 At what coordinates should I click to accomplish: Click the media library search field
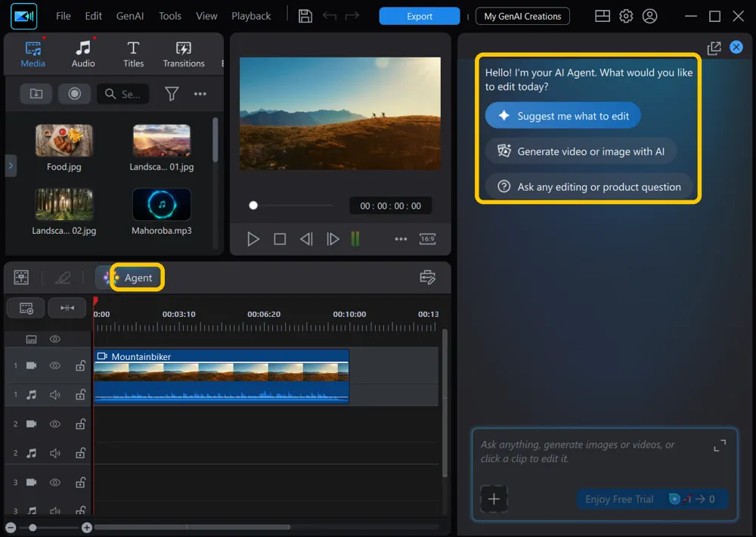pos(123,94)
